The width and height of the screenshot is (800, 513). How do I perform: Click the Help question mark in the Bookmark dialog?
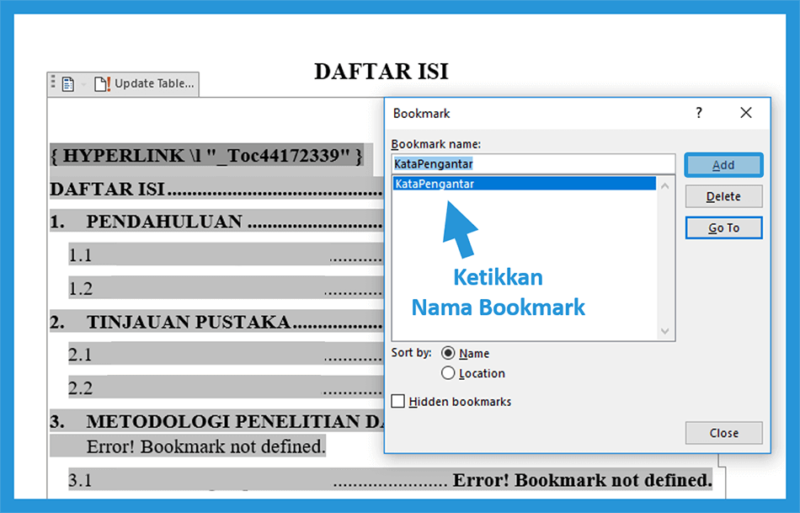(699, 113)
